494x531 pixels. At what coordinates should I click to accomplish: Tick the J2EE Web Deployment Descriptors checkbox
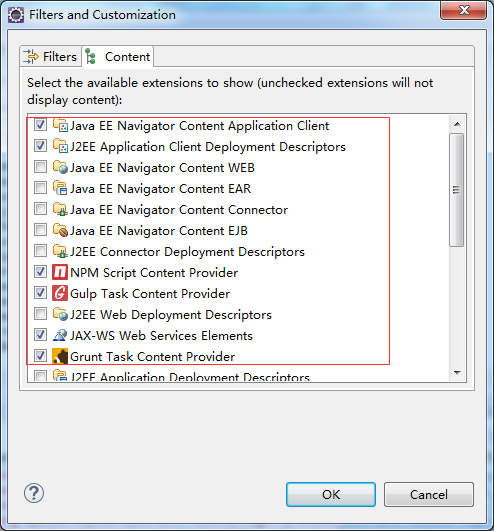40,314
